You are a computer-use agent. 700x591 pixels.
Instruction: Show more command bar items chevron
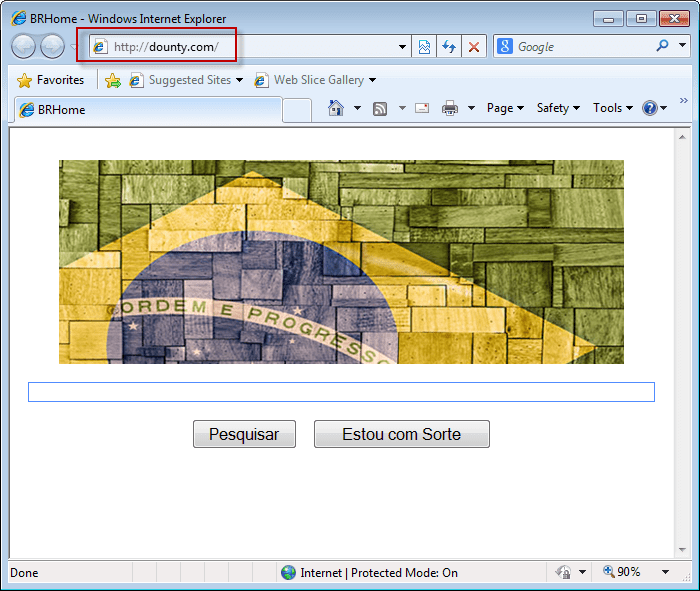(x=683, y=100)
